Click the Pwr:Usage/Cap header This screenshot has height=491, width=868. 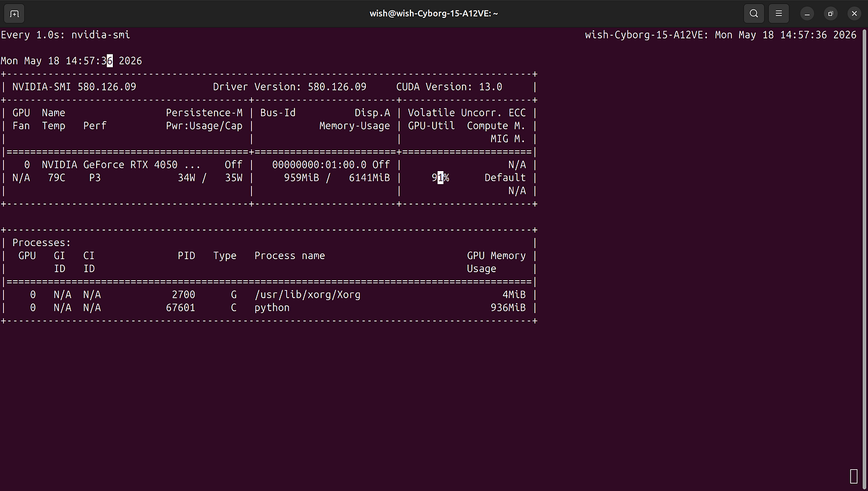(x=204, y=126)
